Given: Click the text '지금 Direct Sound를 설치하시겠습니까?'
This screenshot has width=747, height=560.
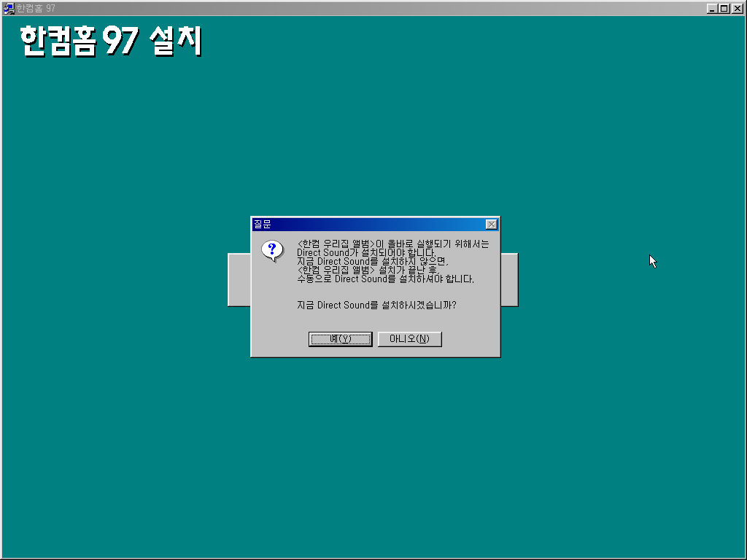Looking at the screenshot, I should click(x=376, y=306).
